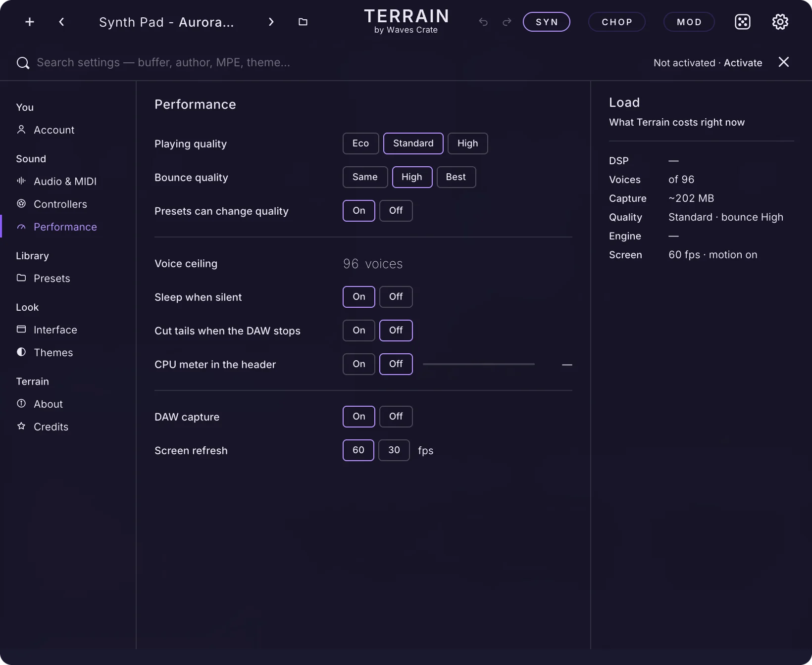Set Screen refresh to 30 fps

pos(394,450)
